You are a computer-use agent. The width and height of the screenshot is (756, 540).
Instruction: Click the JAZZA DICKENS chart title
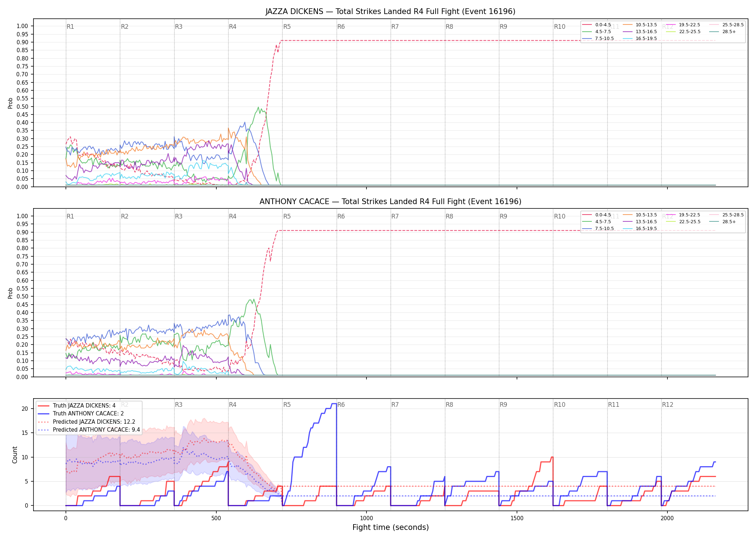pos(390,12)
